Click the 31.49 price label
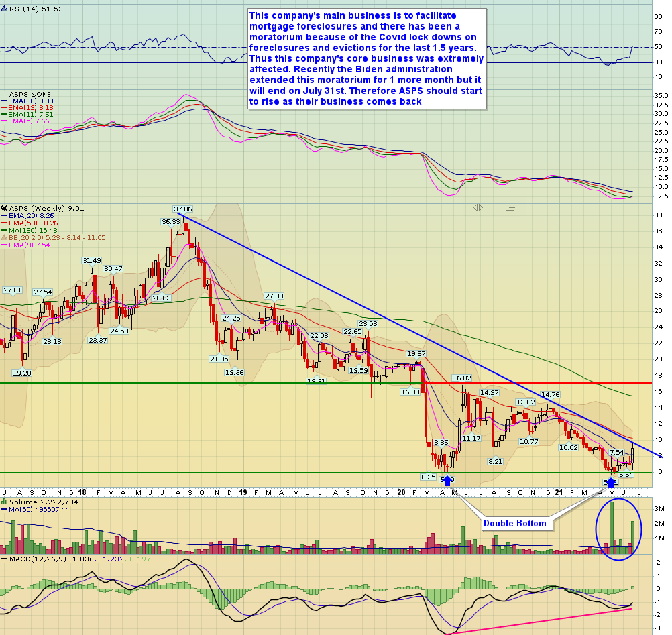 pyautogui.click(x=92, y=261)
